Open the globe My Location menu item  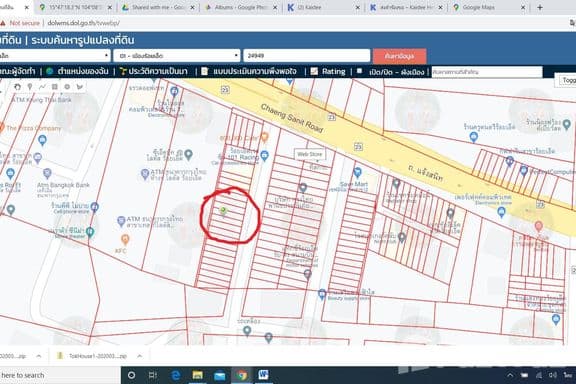77,71
